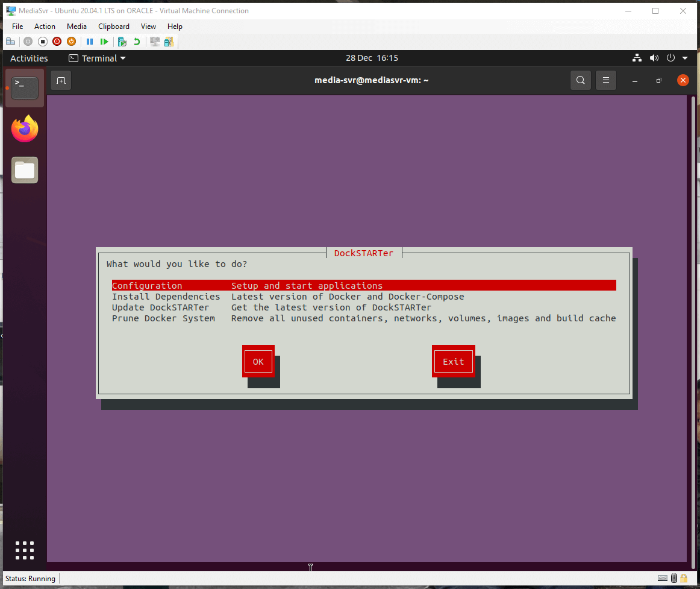Image resolution: width=700 pixels, height=589 pixels.
Task: Turn off the VM with the black stop icon
Action: point(43,42)
